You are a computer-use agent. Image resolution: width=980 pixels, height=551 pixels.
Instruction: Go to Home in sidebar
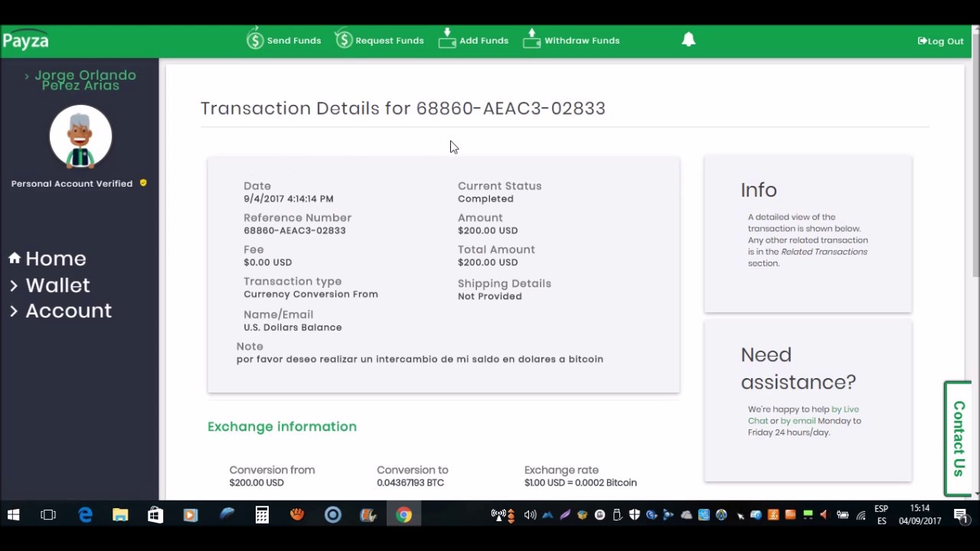point(56,259)
